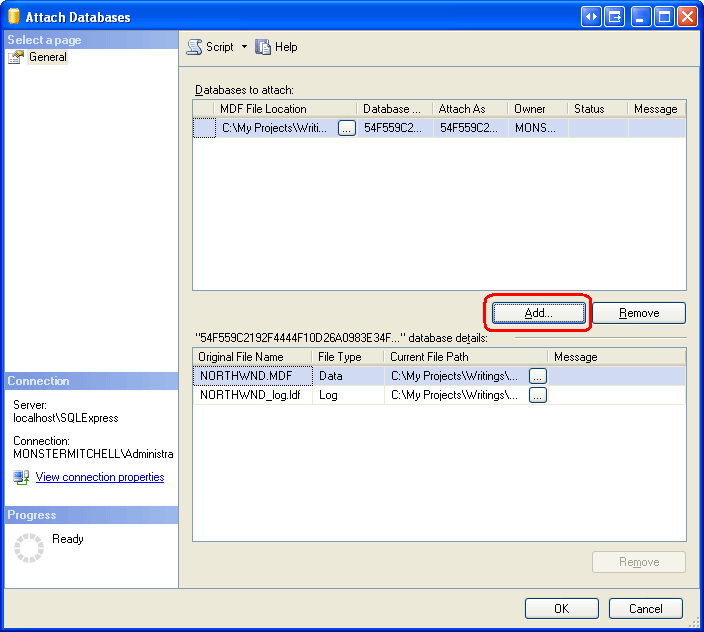The height and width of the screenshot is (632, 704).
Task: Select row header of first database
Action: [x=204, y=128]
